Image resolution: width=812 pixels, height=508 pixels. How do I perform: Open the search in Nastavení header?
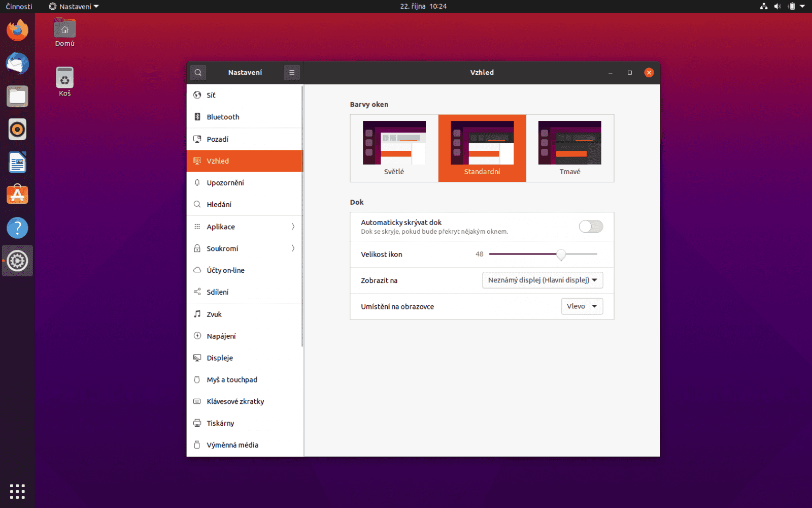coord(198,72)
